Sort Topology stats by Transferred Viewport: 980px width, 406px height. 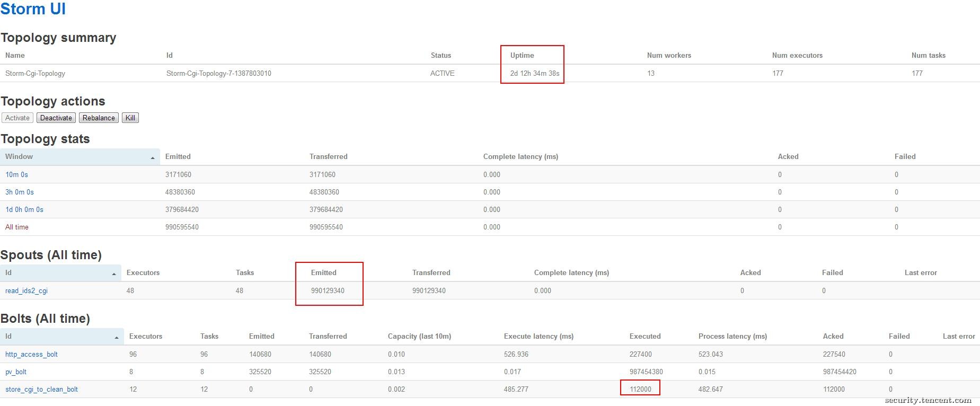[x=329, y=156]
